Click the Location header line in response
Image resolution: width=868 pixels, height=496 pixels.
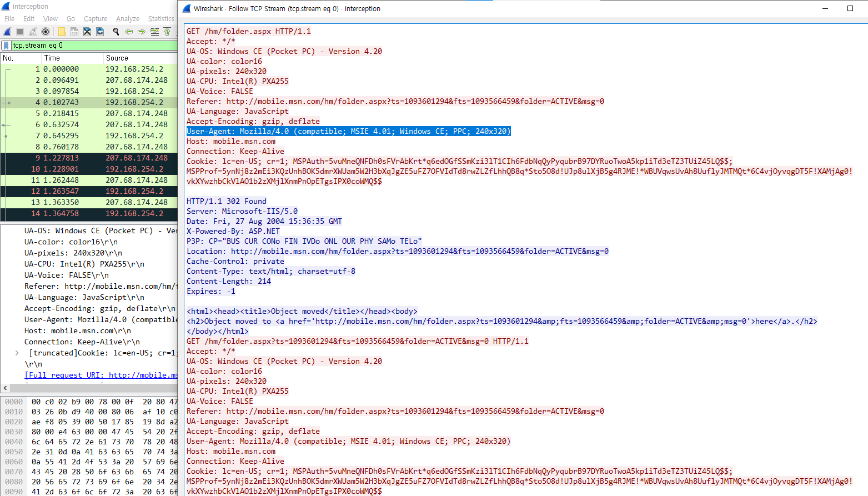click(398, 251)
